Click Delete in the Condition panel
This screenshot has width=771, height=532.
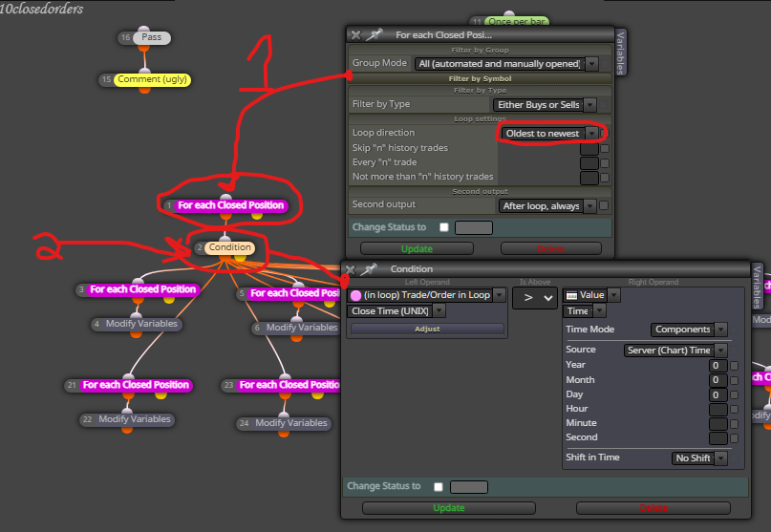pos(653,508)
